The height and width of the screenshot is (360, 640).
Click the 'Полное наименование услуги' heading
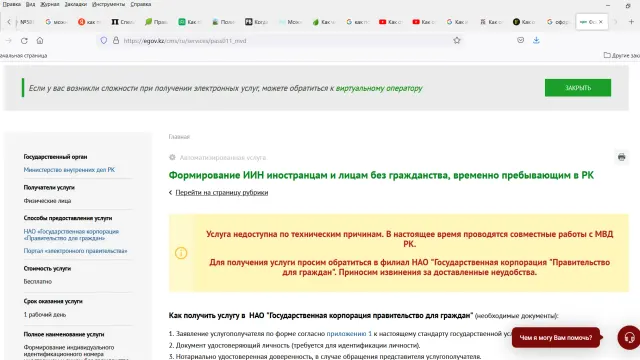click(x=64, y=334)
